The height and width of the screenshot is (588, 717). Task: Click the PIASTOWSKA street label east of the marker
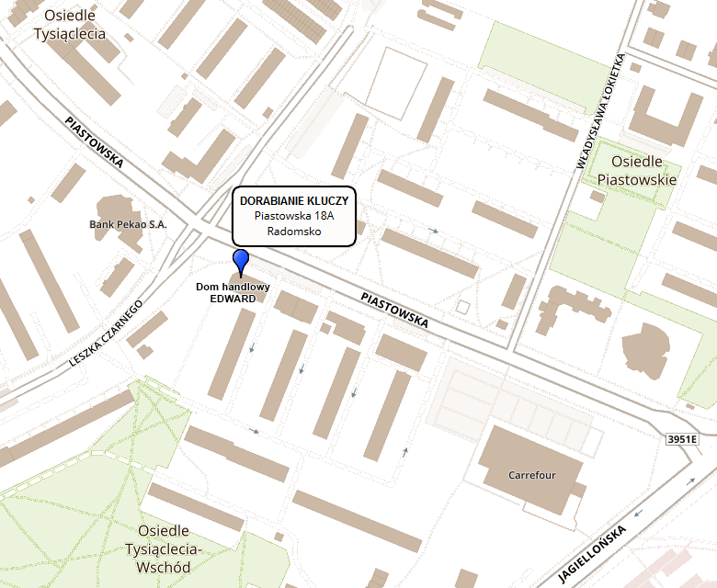pyautogui.click(x=394, y=311)
